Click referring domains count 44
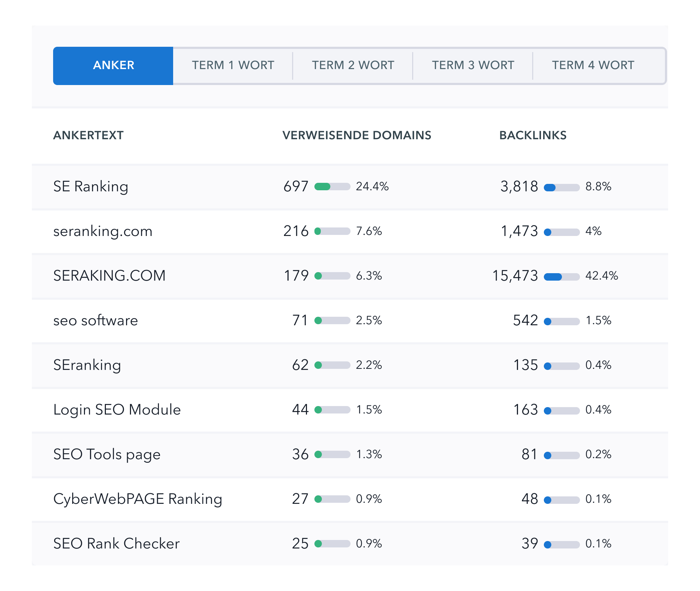Screen dimensions: 700x591 point(300,410)
